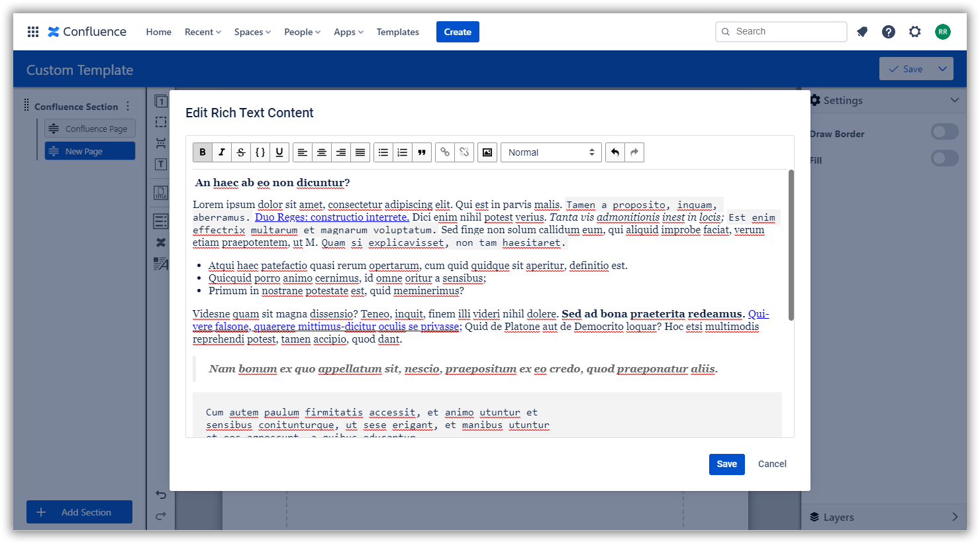This screenshot has height=544, width=980.
Task: Toggle the Draw Border switch
Action: pyautogui.click(x=945, y=132)
